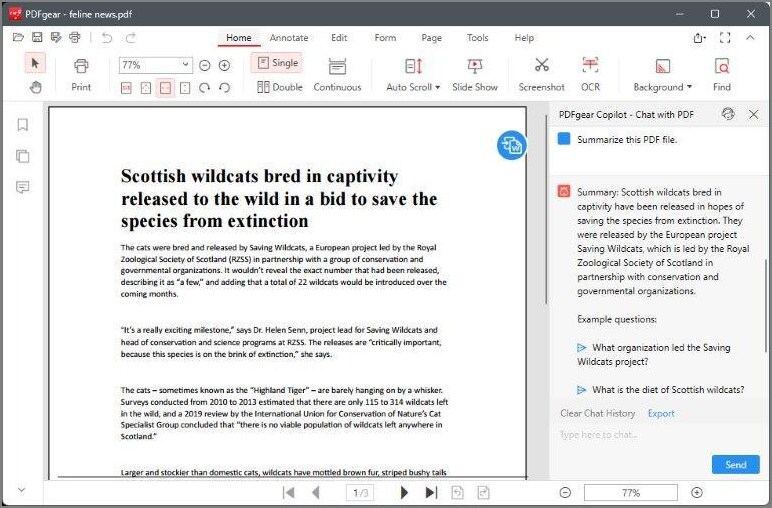Open the bookmarks sidebar panel

coord(23,125)
